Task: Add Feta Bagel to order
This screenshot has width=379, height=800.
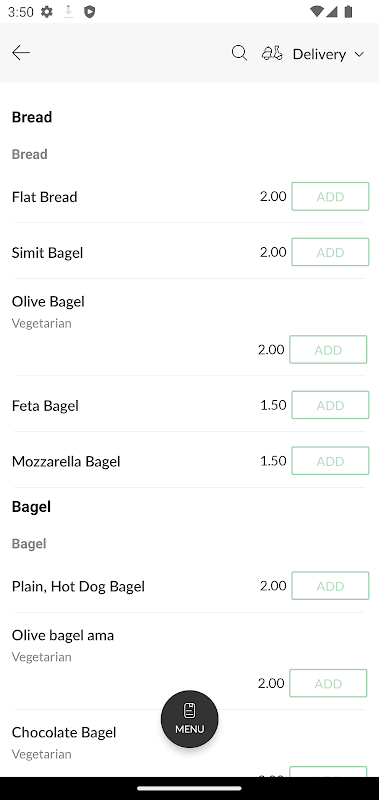Action: 330,405
